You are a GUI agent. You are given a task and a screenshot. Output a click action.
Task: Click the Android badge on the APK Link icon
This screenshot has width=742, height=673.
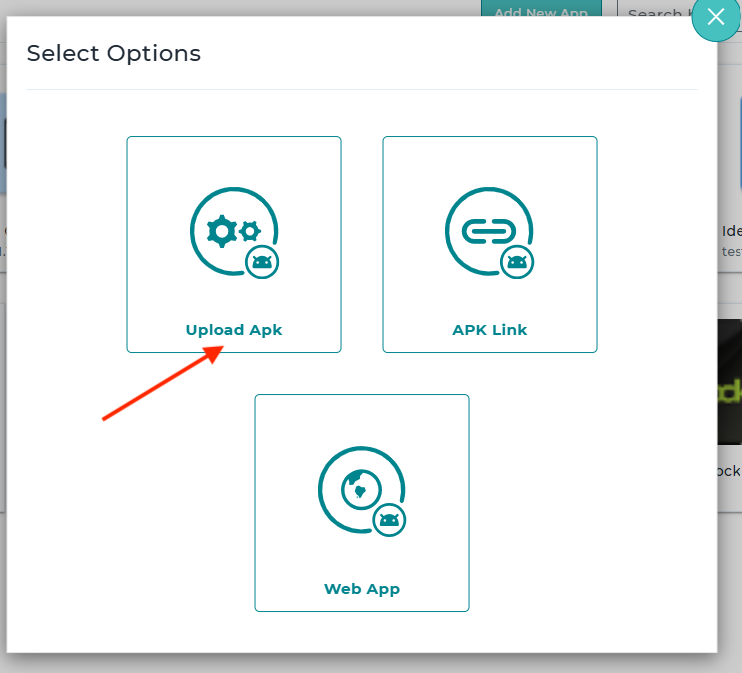pyautogui.click(x=517, y=262)
